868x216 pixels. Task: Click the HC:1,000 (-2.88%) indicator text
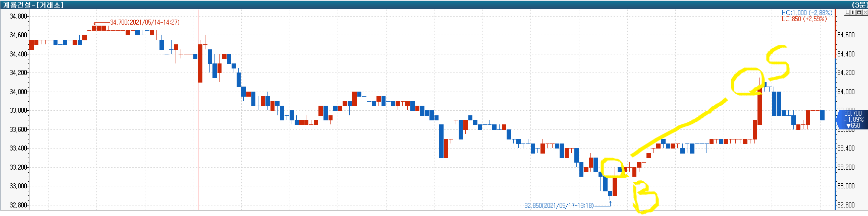coord(806,13)
